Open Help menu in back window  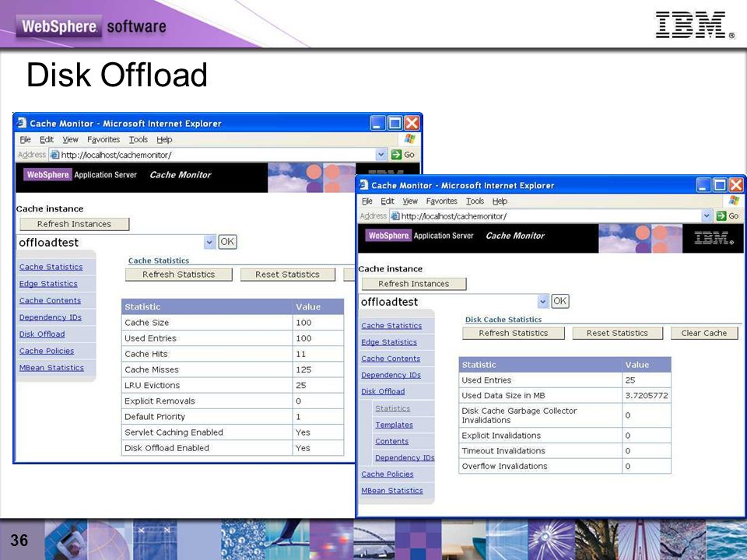tap(164, 139)
